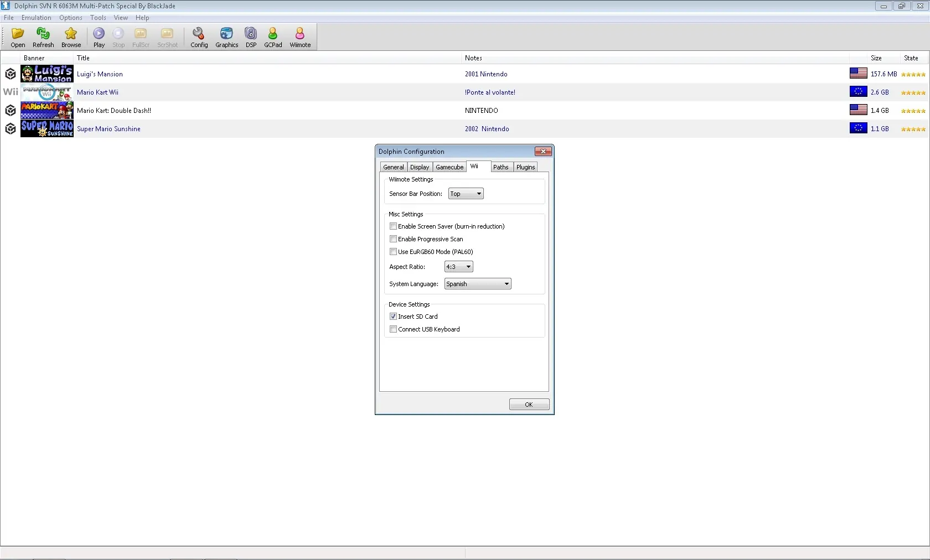The image size is (930, 560).
Task: Select Mario Kart Double Dash banner image
Action: point(47,110)
